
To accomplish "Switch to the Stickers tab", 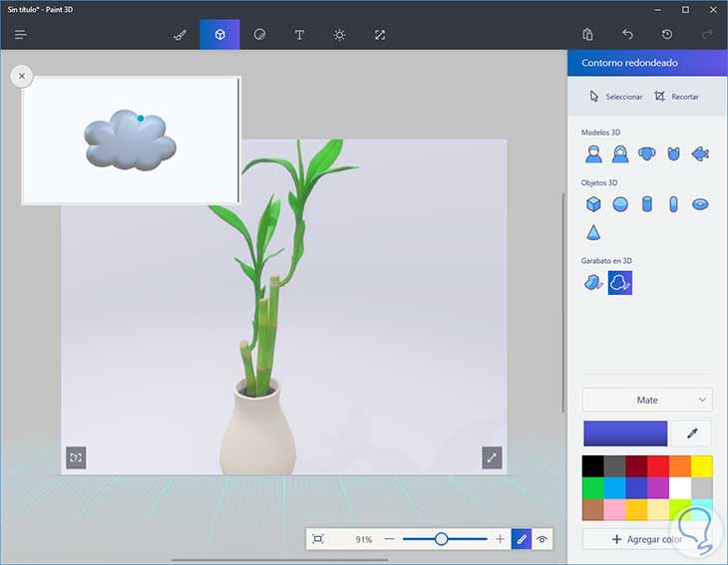I will [x=259, y=35].
